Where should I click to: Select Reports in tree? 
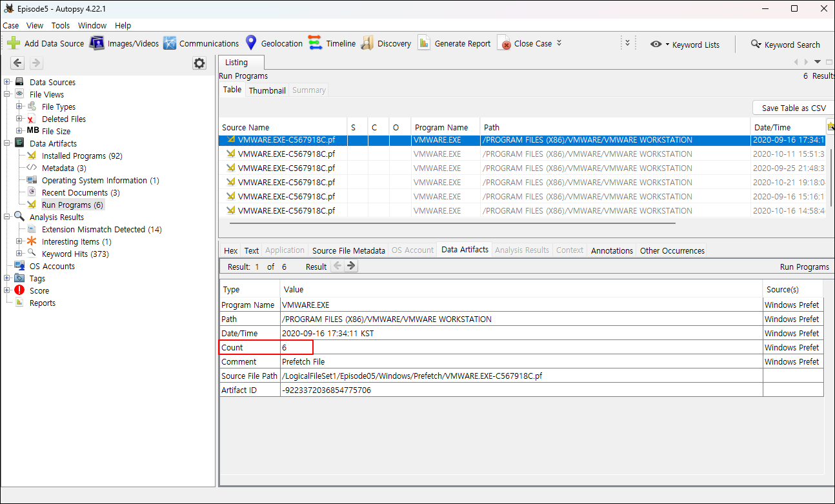(43, 303)
